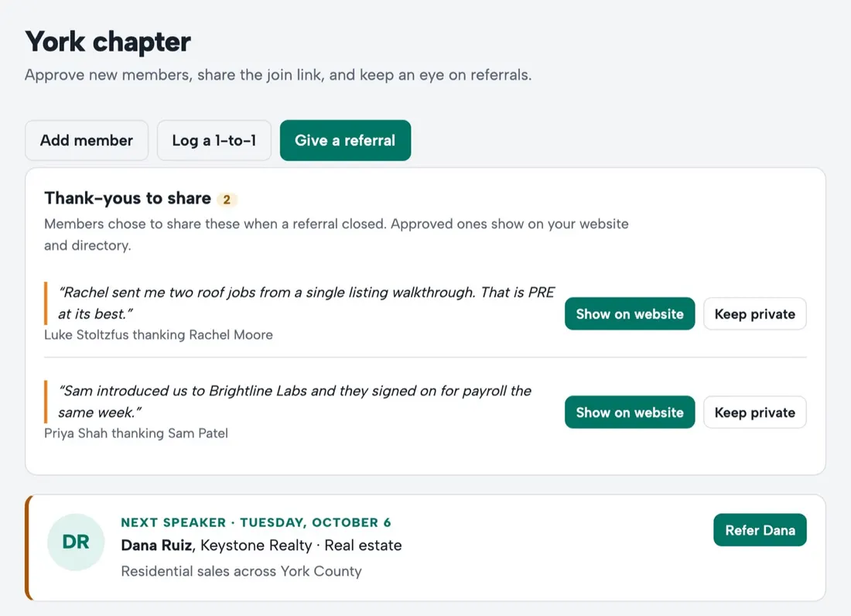Open Dana Ruiz's name in speaker card
The width and height of the screenshot is (851, 616).
click(156, 545)
